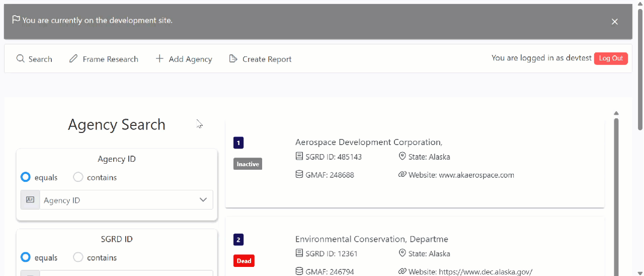The width and height of the screenshot is (644, 276).
Task: Click the Inactive status badge
Action: pyautogui.click(x=248, y=164)
